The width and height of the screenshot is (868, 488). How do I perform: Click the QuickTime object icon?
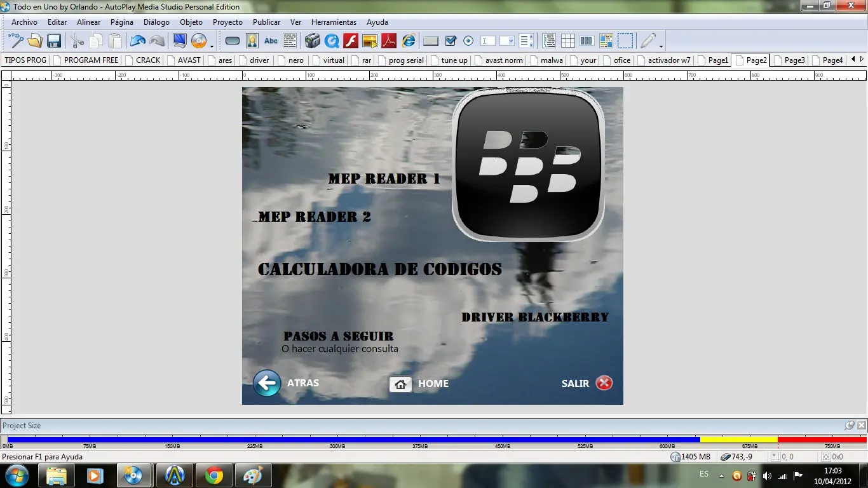coord(332,41)
